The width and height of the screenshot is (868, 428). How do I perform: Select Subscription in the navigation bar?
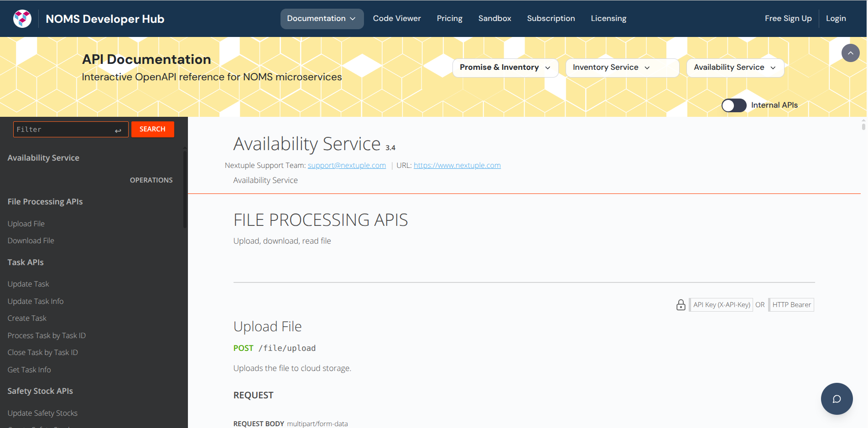(551, 19)
